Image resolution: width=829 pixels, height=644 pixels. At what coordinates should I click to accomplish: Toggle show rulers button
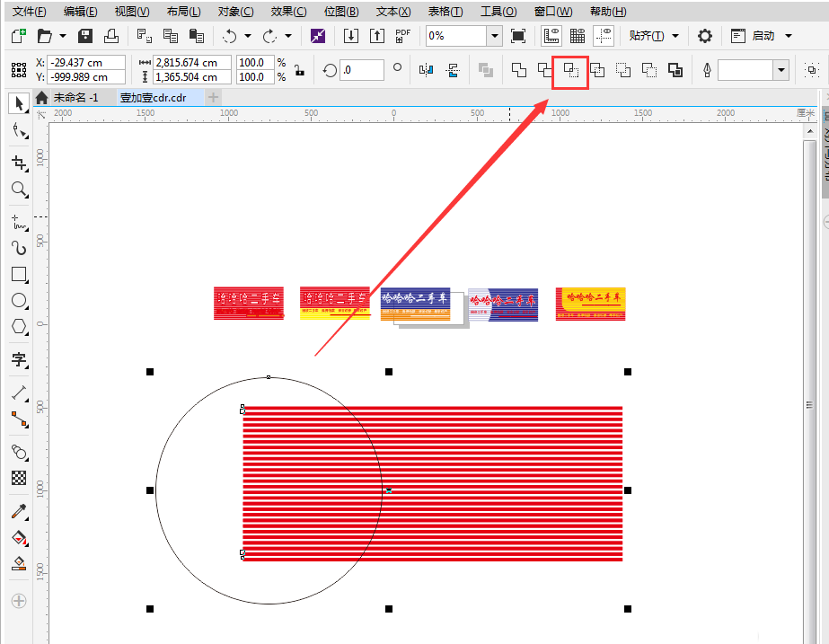[551, 36]
